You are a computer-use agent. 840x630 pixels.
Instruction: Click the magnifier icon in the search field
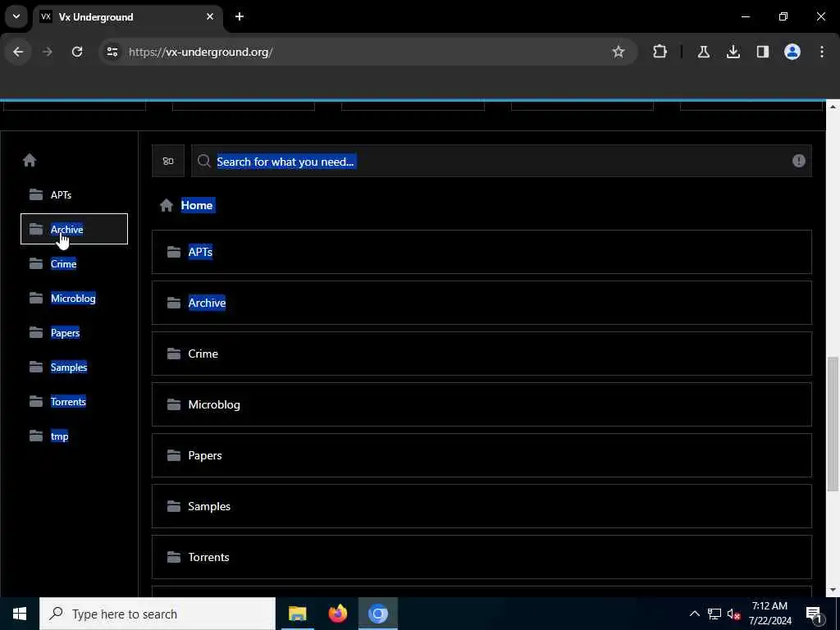point(203,161)
